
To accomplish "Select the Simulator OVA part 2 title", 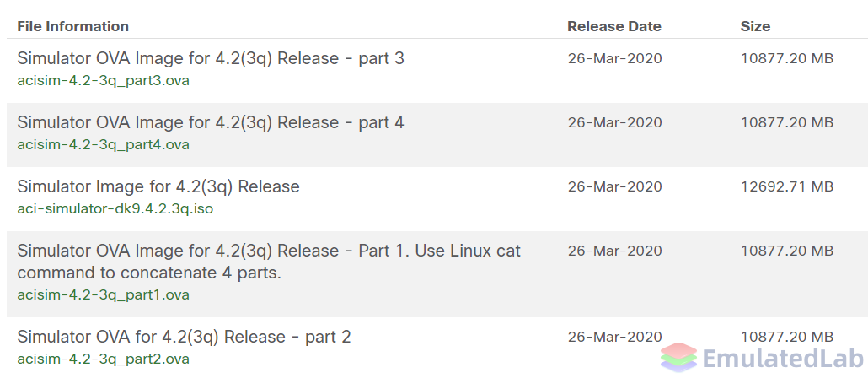I will [184, 337].
